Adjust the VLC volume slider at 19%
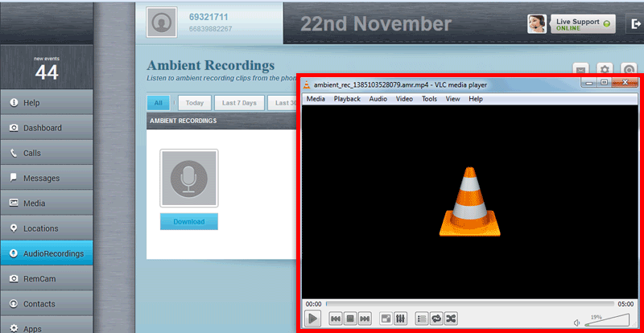The image size is (644, 333). 607,321
